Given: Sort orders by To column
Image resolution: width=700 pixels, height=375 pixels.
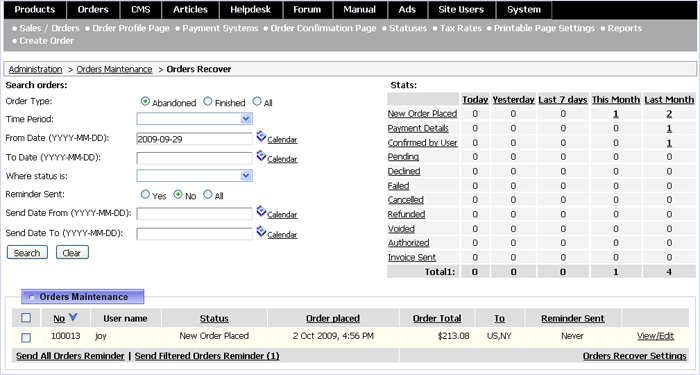Looking at the screenshot, I should pos(500,318).
